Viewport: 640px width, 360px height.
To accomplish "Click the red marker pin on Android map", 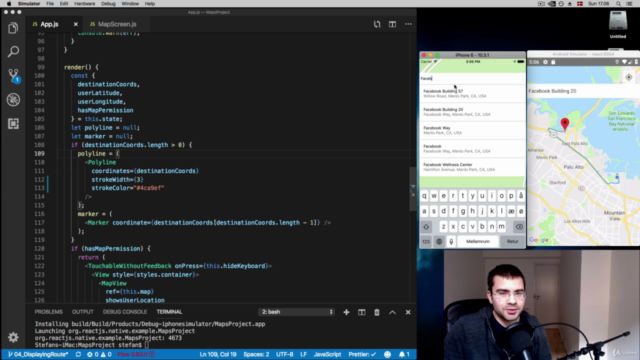I will 564,124.
